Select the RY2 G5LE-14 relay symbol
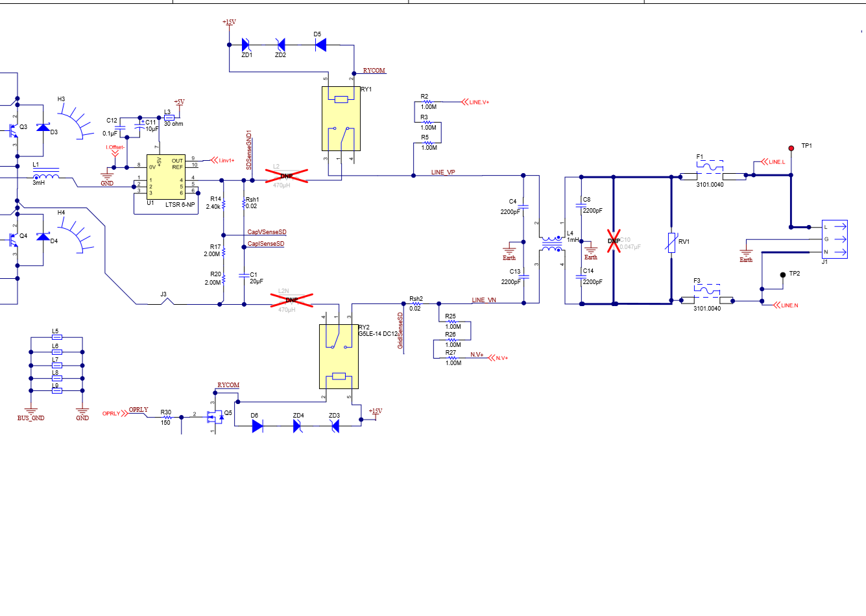The height and width of the screenshot is (616, 866). pos(339,357)
